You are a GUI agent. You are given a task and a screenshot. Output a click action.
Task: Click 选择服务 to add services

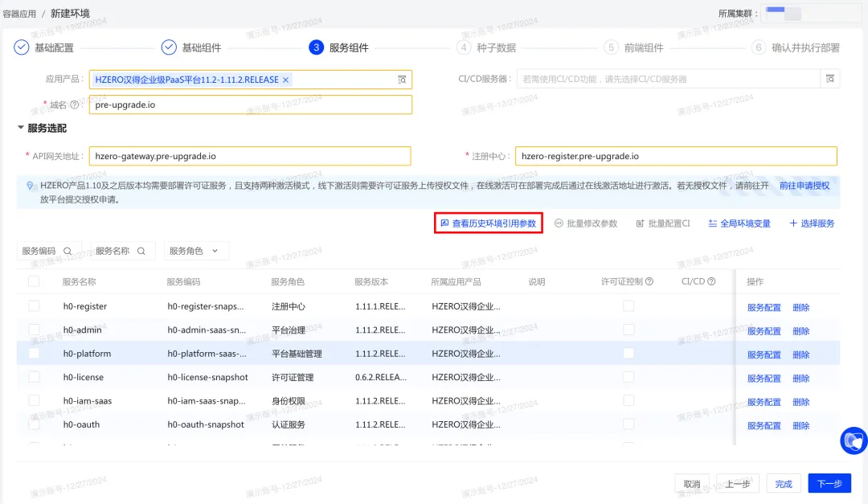click(x=812, y=223)
